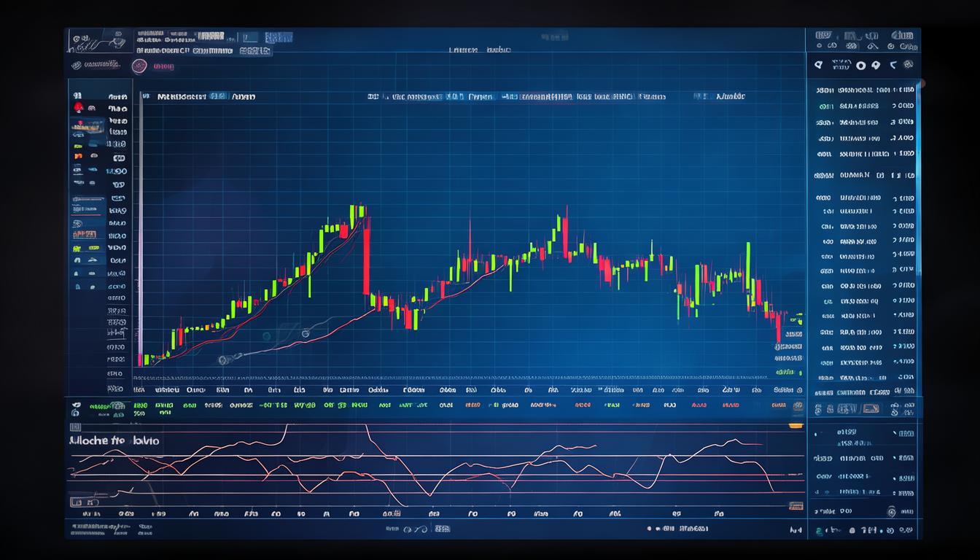The height and width of the screenshot is (560, 980).
Task: Toggle the small box at indicator panel top-left
Action: 74,427
